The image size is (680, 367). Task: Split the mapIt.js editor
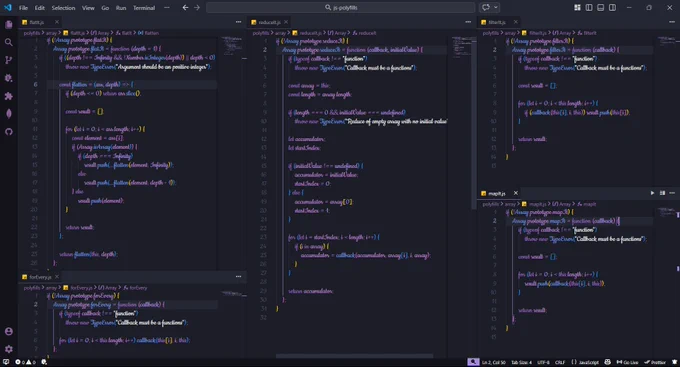[662, 193]
